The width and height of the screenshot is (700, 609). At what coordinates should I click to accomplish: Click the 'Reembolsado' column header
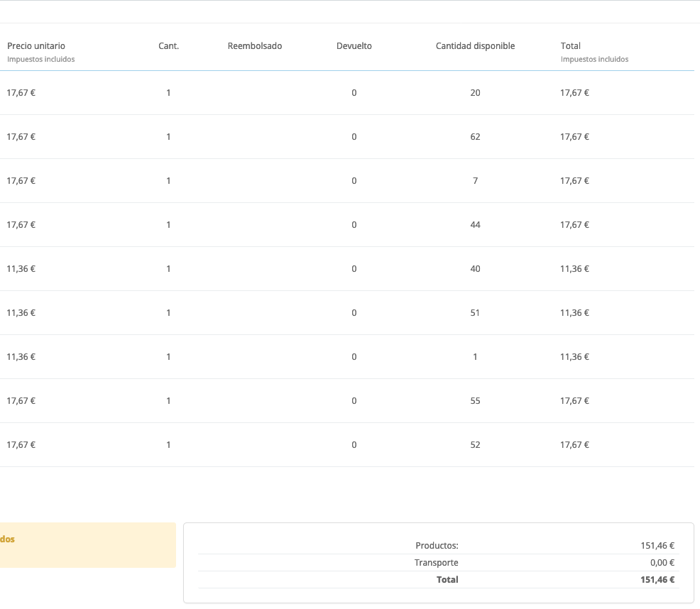(x=255, y=46)
